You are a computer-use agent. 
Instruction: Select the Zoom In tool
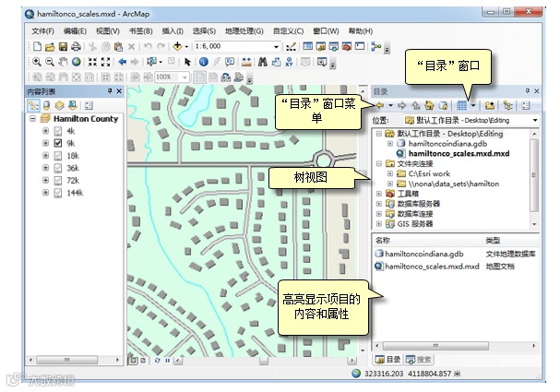(36, 62)
